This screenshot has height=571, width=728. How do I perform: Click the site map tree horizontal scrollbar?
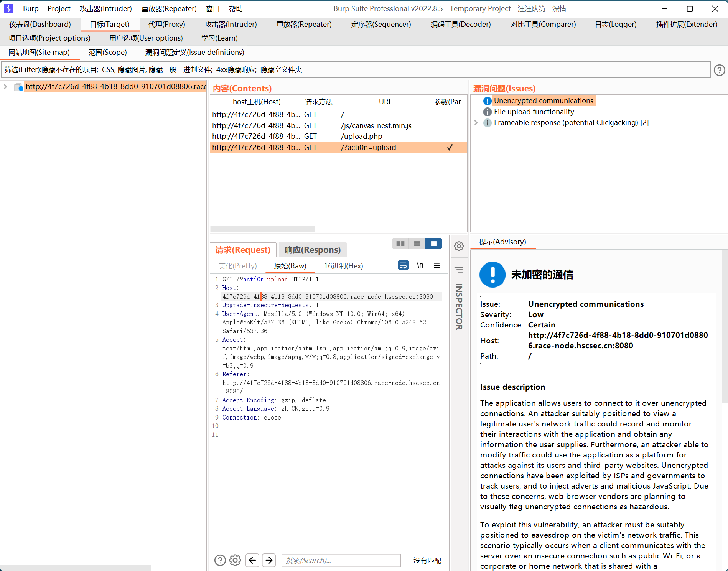click(76, 568)
